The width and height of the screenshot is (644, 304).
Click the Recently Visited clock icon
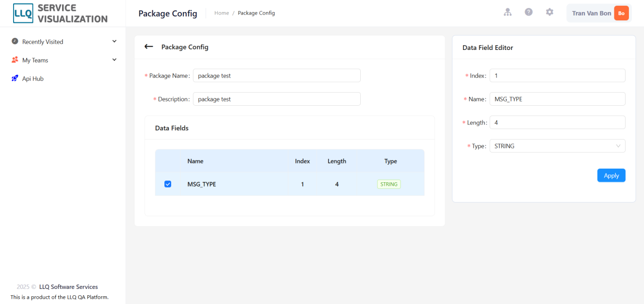click(x=15, y=41)
